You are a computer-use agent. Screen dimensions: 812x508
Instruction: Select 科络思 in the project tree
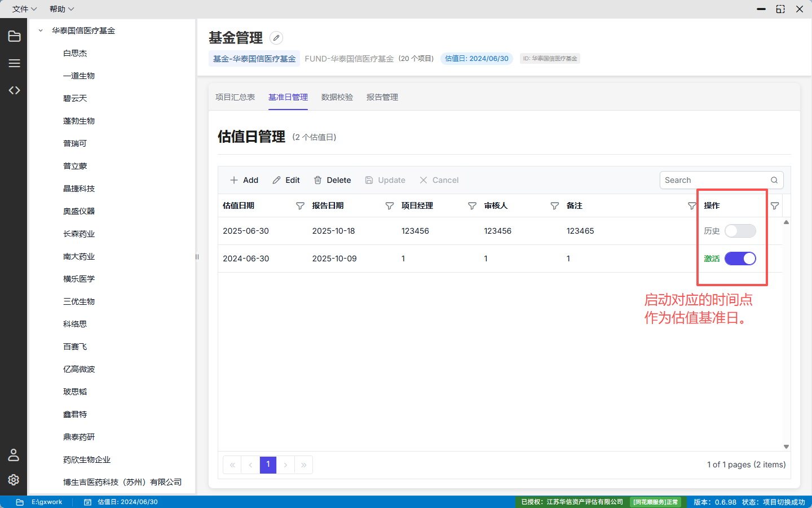pyautogui.click(x=75, y=324)
